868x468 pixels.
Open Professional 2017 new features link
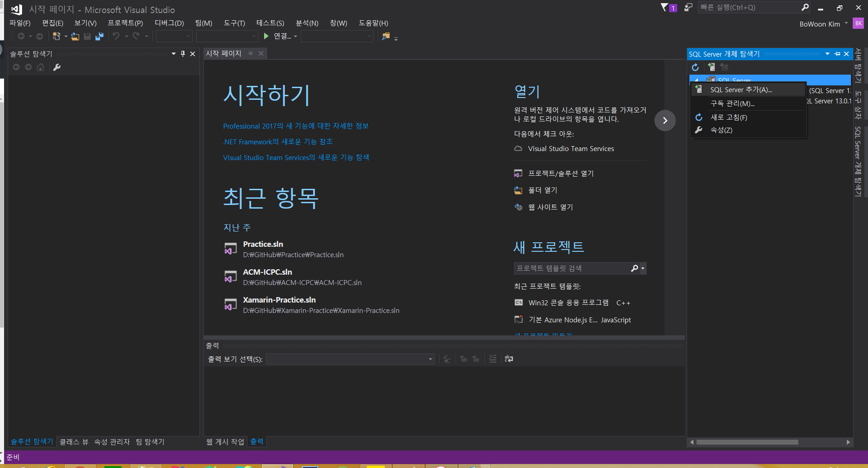click(x=296, y=126)
